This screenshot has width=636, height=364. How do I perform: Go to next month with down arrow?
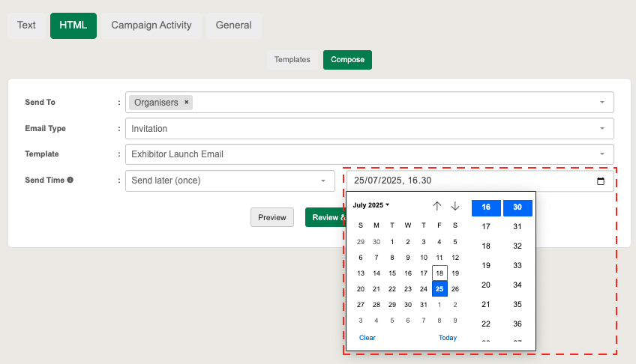[x=454, y=206]
